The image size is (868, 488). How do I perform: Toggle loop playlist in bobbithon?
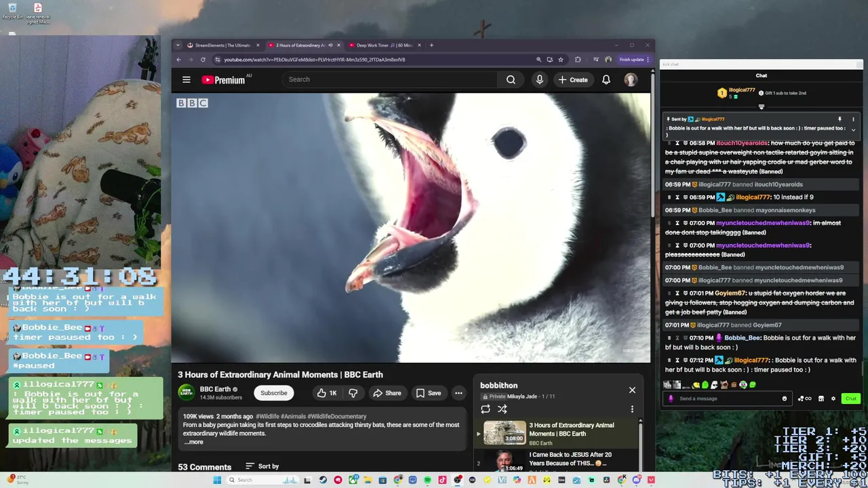[x=486, y=409]
